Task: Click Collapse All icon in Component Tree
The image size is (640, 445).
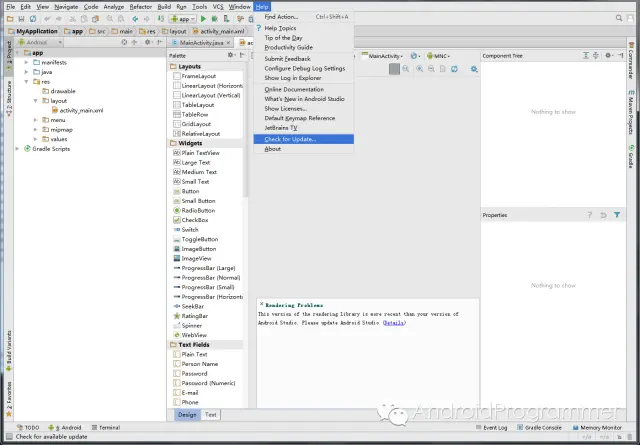Action: [596, 56]
